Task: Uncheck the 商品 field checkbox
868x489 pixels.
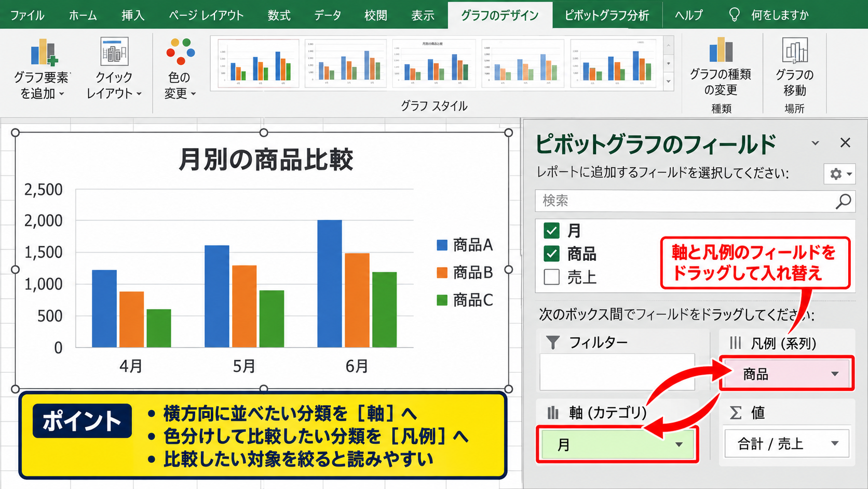Action: pyautogui.click(x=551, y=254)
